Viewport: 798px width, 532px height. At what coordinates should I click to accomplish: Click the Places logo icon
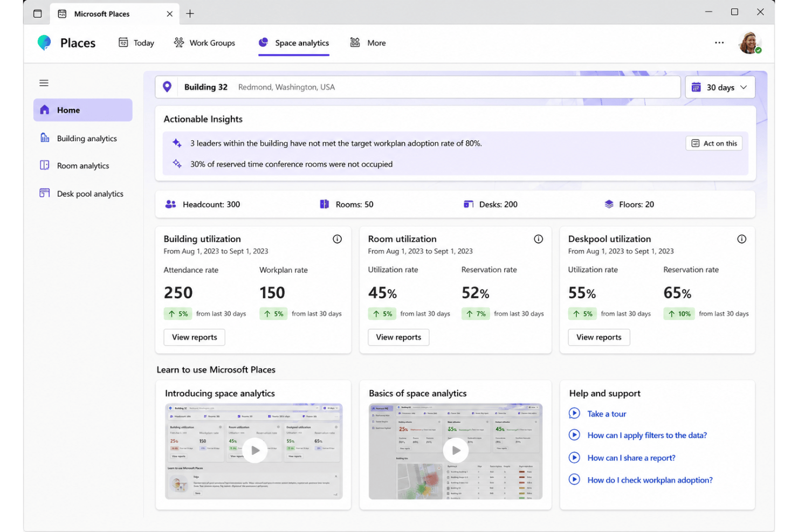click(44, 43)
